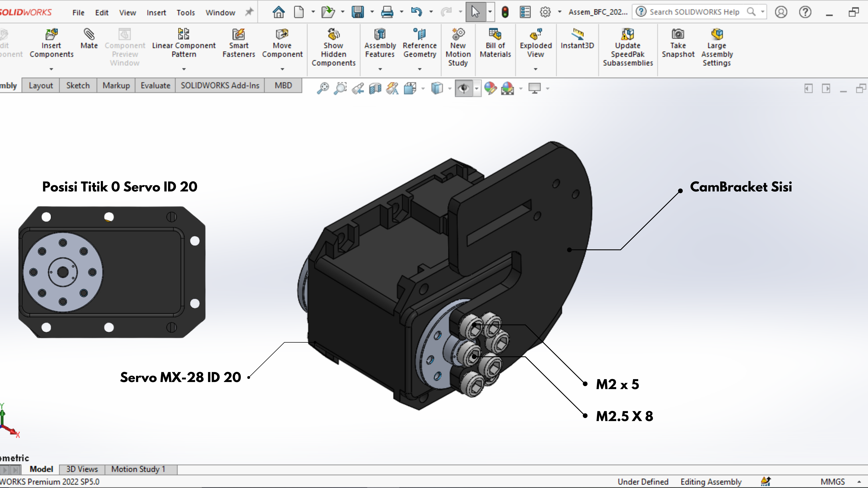Switch to SOLIDWORKS Add-Ins tab
Image resolution: width=868 pixels, height=488 pixels.
tap(220, 86)
